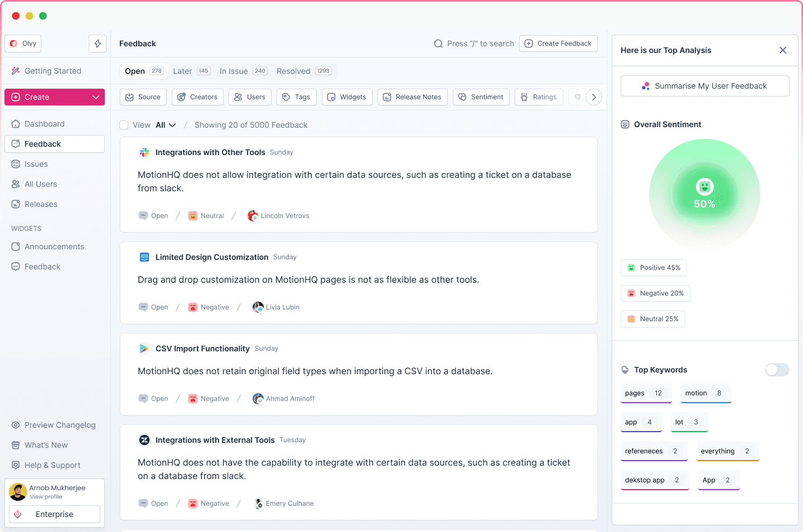Click Livia Lubin user avatar
Screen dimensions: 803x532
pos(258,307)
